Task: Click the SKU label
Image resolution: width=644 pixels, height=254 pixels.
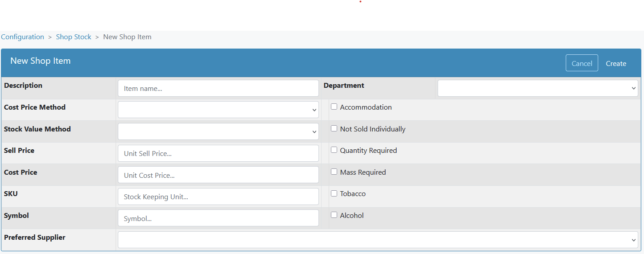Action: point(11,194)
